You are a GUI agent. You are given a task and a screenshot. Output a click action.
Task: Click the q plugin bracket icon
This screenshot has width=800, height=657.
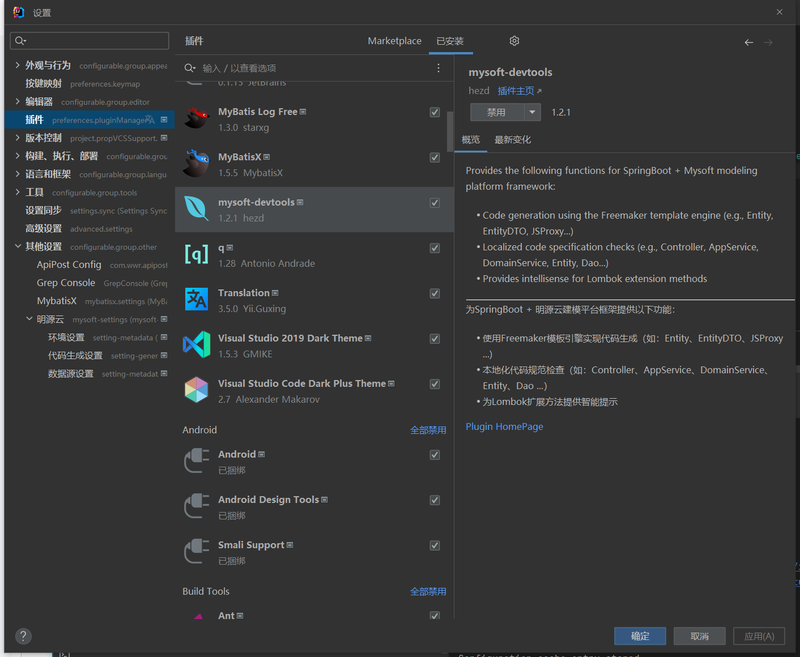(x=196, y=254)
